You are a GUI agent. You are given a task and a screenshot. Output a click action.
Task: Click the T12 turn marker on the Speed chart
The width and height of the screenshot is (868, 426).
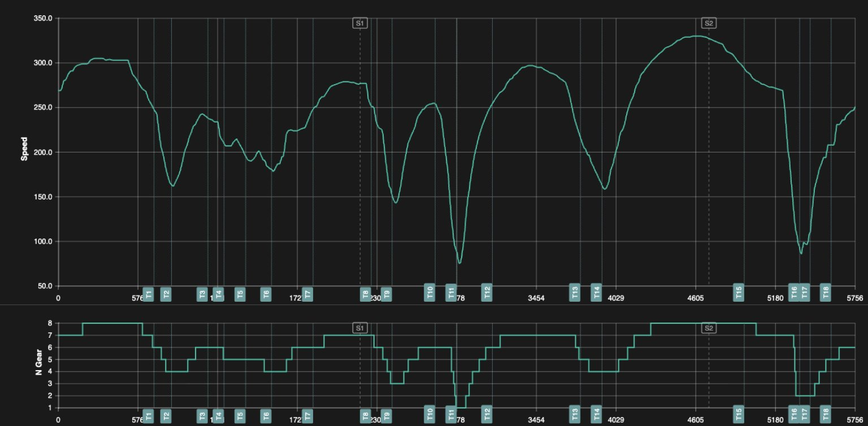[x=487, y=293]
